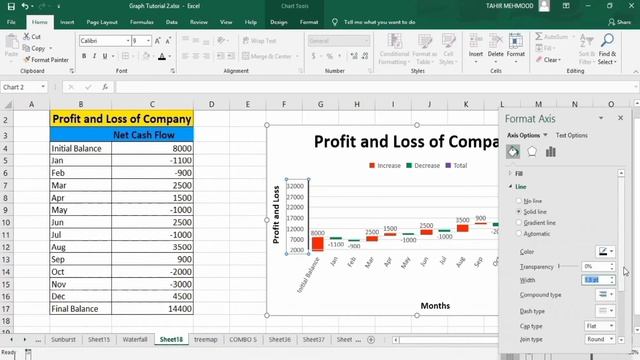
Task: Switch to the Waterfall sheet tab
Action: 135,340
